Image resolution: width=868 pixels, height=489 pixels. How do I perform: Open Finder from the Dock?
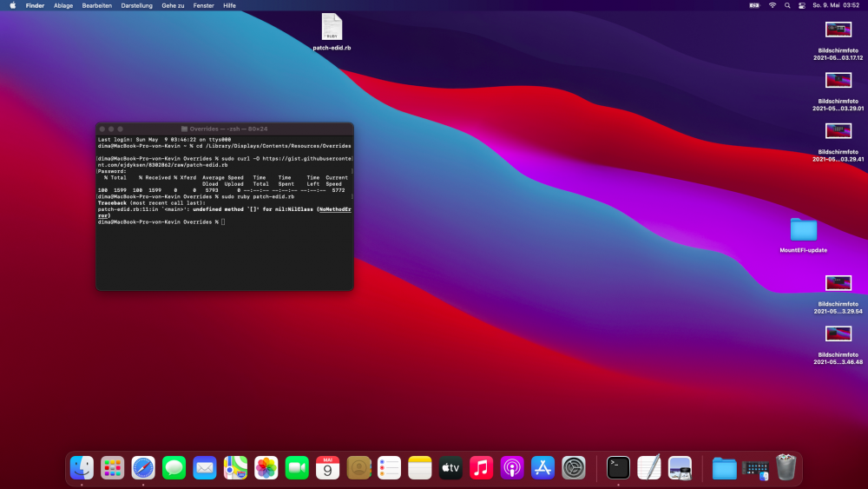point(82,468)
